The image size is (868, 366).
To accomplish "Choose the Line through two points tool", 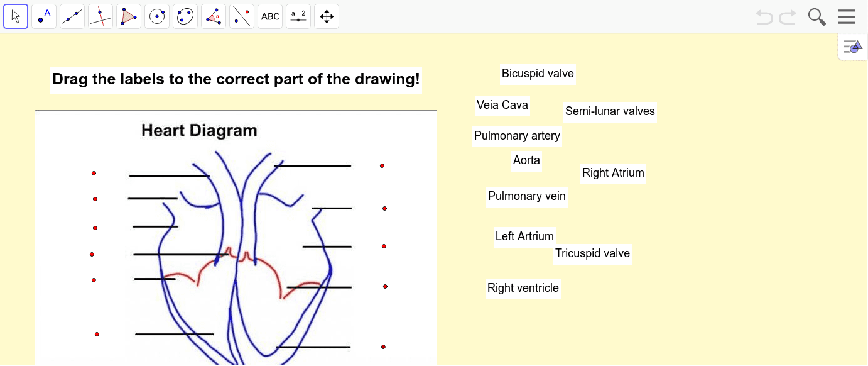I will tap(72, 16).
